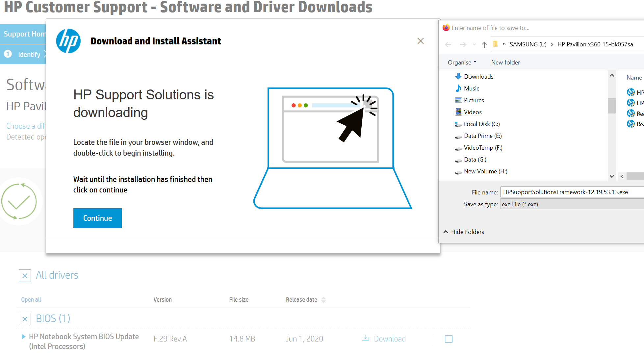Collapse the All drivers section
This screenshot has height=353, width=644.
click(25, 276)
